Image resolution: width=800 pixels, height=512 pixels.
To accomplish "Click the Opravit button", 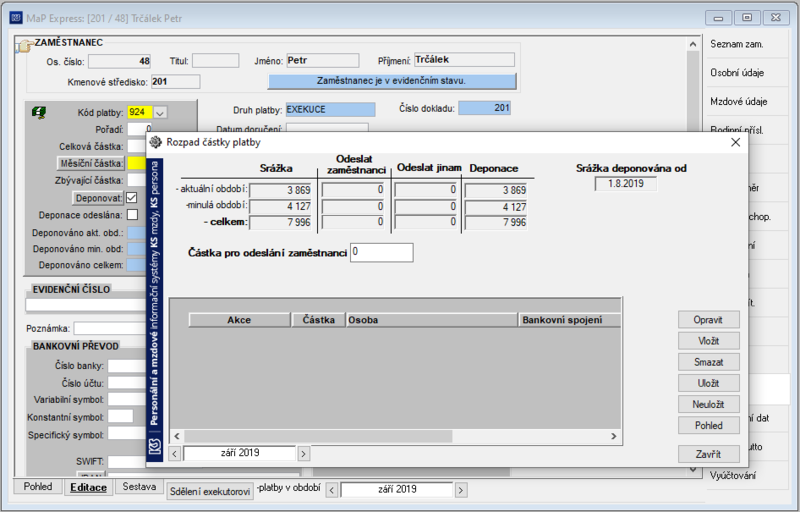I will [708, 320].
